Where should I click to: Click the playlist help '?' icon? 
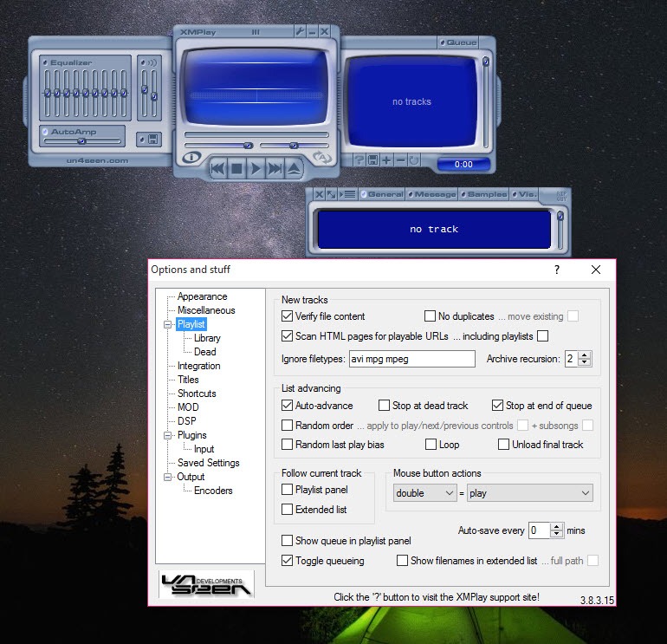[359, 160]
